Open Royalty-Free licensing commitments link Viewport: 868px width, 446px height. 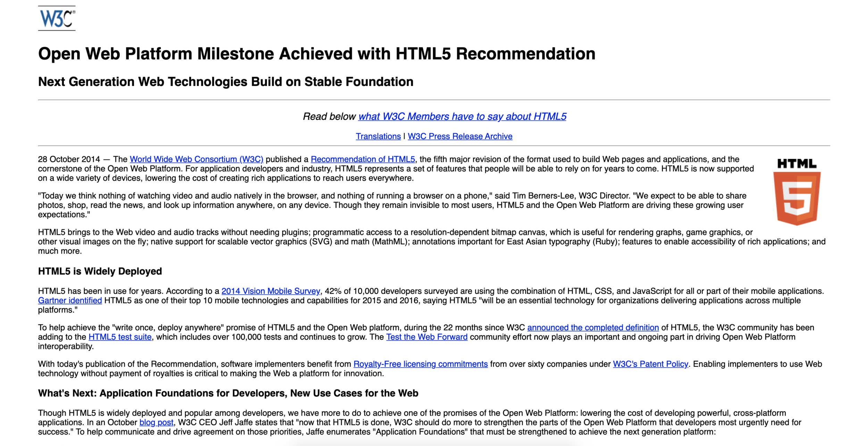[x=420, y=364]
